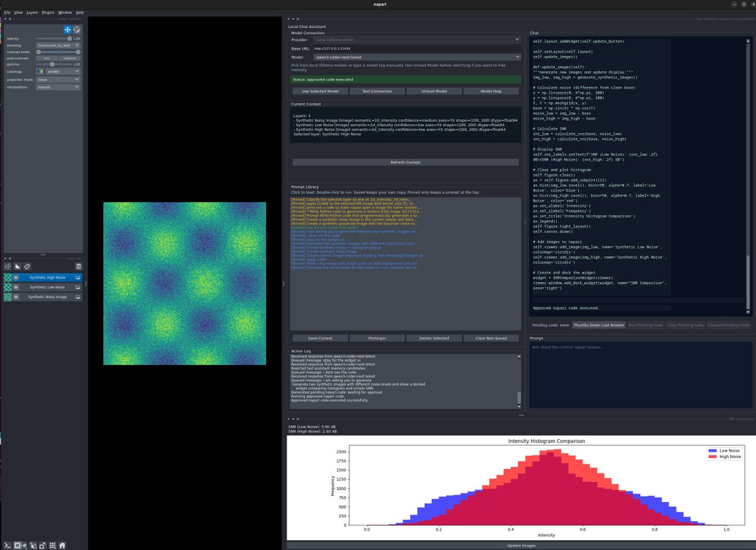Click the Base URL input field
756x550 pixels.
pyautogui.click(x=417, y=49)
